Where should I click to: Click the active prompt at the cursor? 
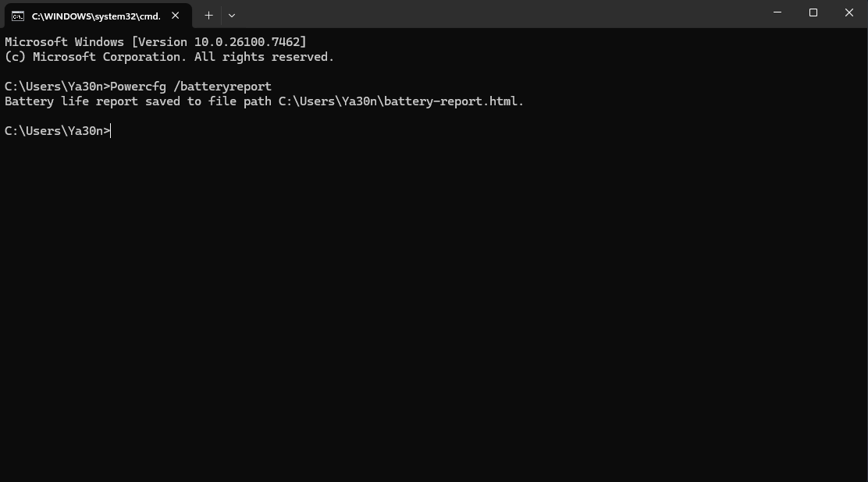click(111, 131)
